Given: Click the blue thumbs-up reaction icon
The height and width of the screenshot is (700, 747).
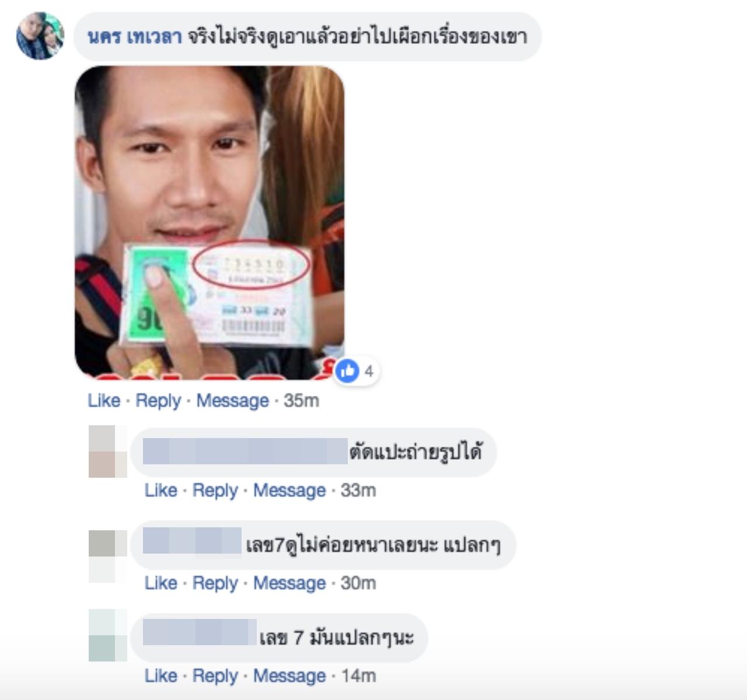Looking at the screenshot, I should tap(348, 371).
